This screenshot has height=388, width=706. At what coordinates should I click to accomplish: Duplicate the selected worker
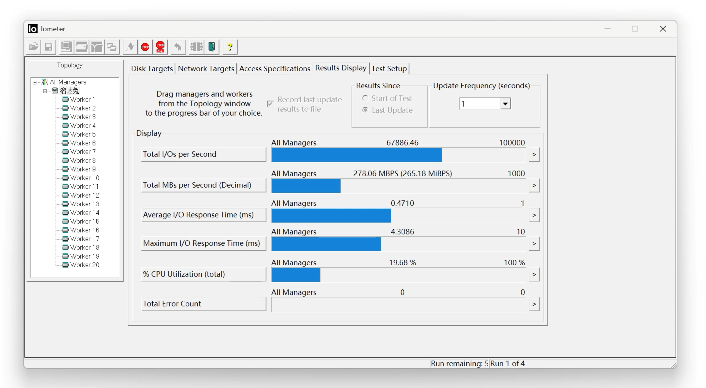click(x=112, y=47)
